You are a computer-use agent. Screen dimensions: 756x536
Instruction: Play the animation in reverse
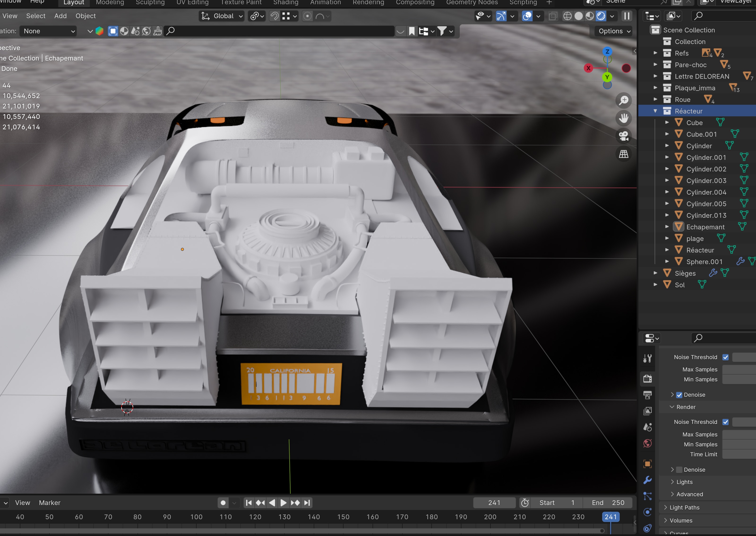pos(272,503)
